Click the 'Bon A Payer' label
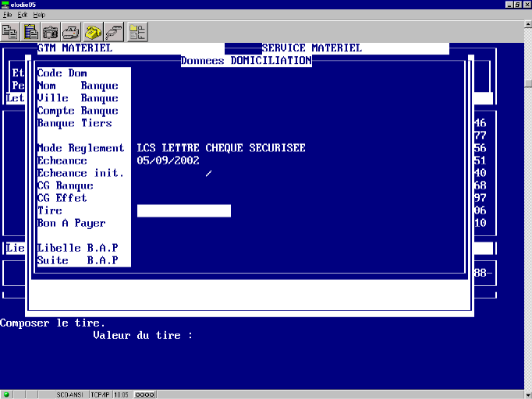This screenshot has width=532, height=399. [x=72, y=224]
